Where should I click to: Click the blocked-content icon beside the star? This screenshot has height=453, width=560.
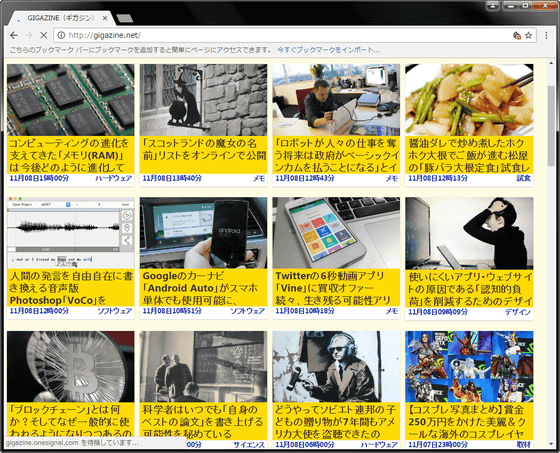[x=516, y=35]
